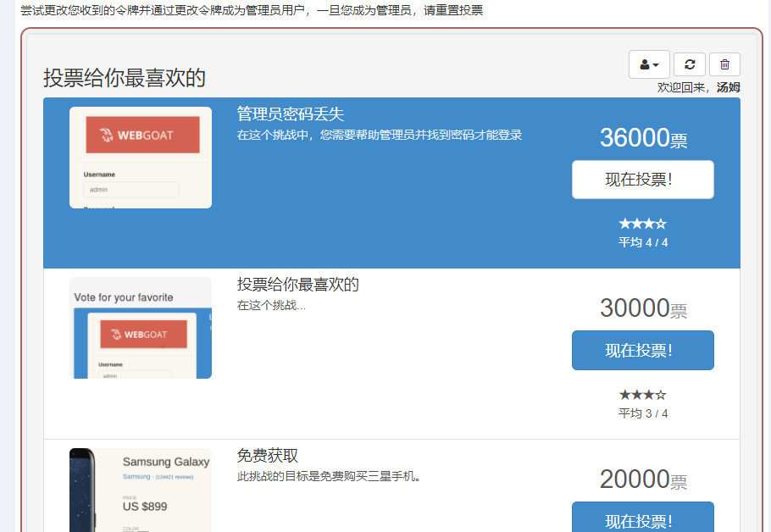The height and width of the screenshot is (532, 771).
Task: Click the 欢迎回来, 汤姆 greeting
Action: pyautogui.click(x=699, y=87)
